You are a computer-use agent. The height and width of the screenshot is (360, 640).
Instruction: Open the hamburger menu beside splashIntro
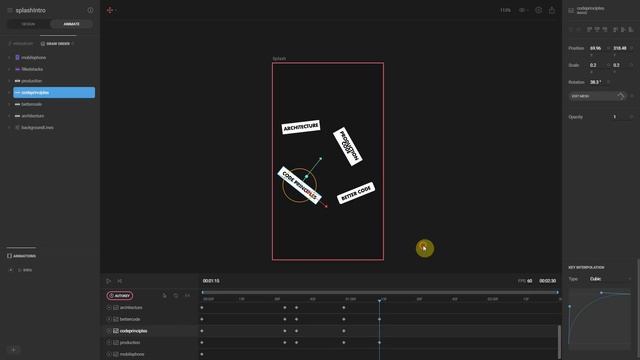(x=10, y=10)
